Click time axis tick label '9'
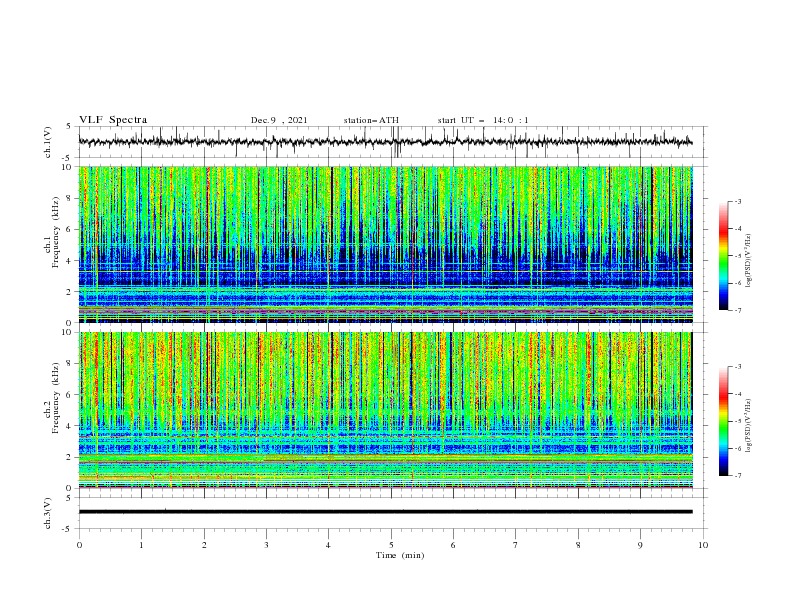 tap(640, 545)
